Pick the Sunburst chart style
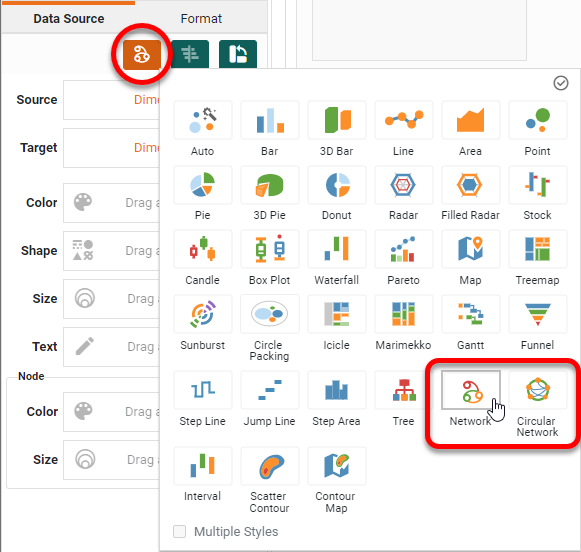Image resolution: width=581 pixels, height=552 pixels. coord(203,315)
